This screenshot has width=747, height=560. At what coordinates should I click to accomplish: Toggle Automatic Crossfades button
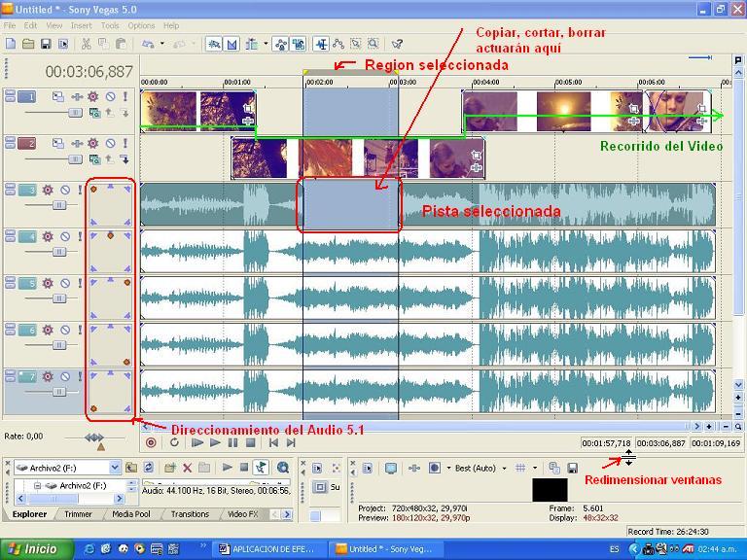coord(231,45)
